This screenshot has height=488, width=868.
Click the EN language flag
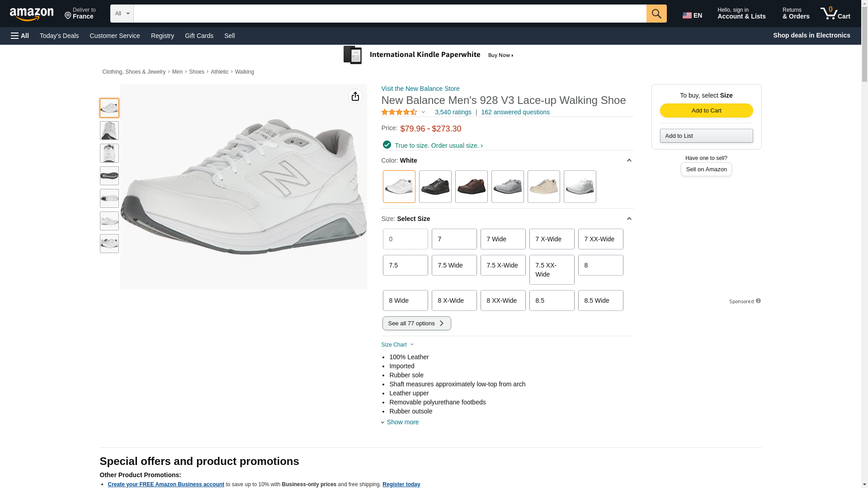692,15
